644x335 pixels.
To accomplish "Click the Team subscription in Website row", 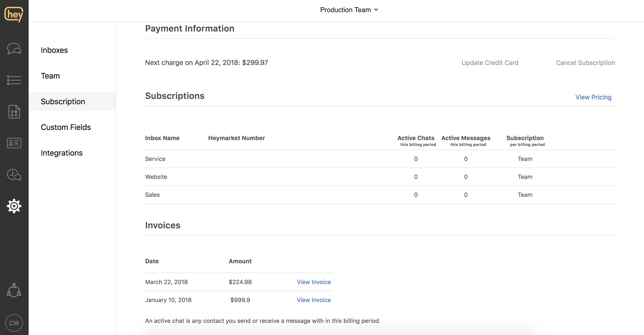I will 525,177.
